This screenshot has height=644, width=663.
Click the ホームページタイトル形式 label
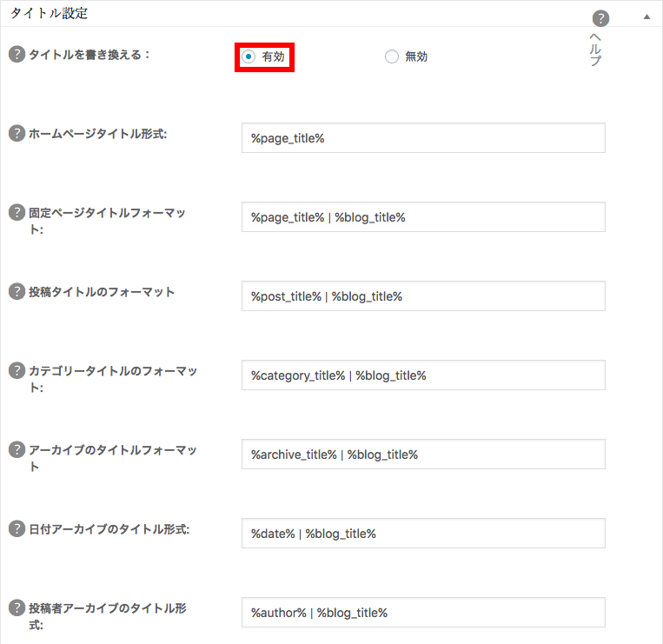pyautogui.click(x=97, y=134)
